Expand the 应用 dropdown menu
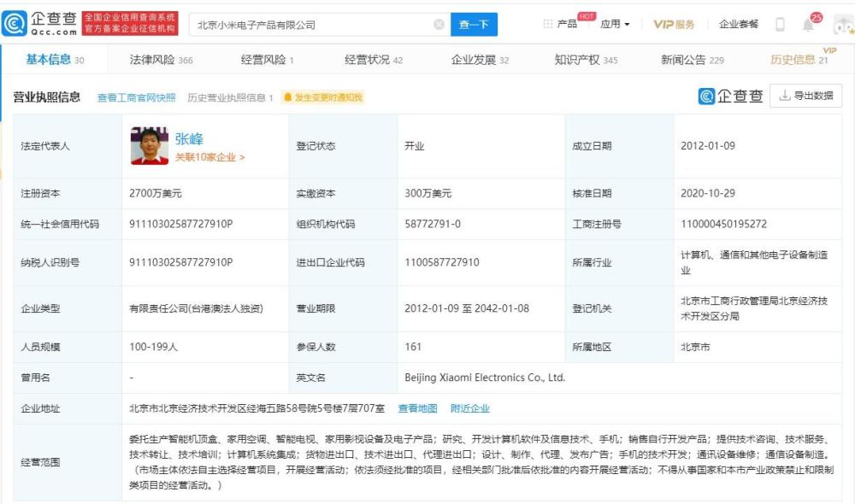This screenshot has width=855, height=504. [x=615, y=24]
